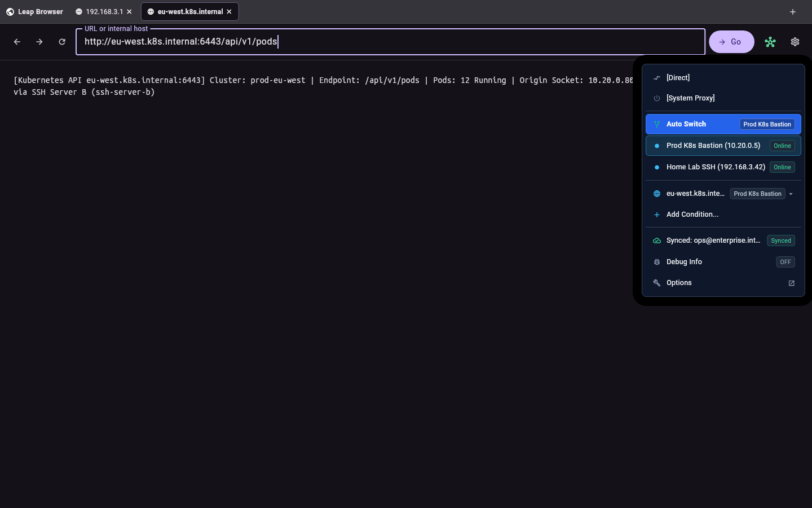Click the Prod K8s Bastion tag in Auto Switch

click(767, 124)
